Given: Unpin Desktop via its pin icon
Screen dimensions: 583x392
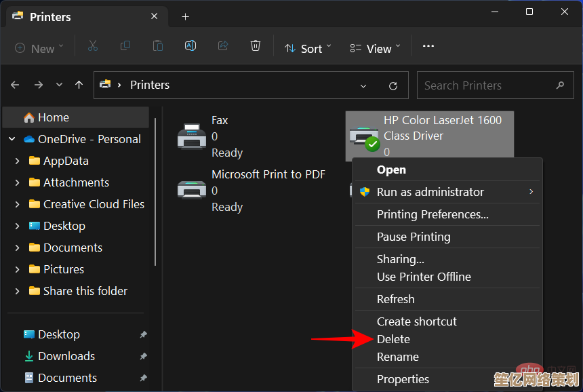Looking at the screenshot, I should [143, 334].
